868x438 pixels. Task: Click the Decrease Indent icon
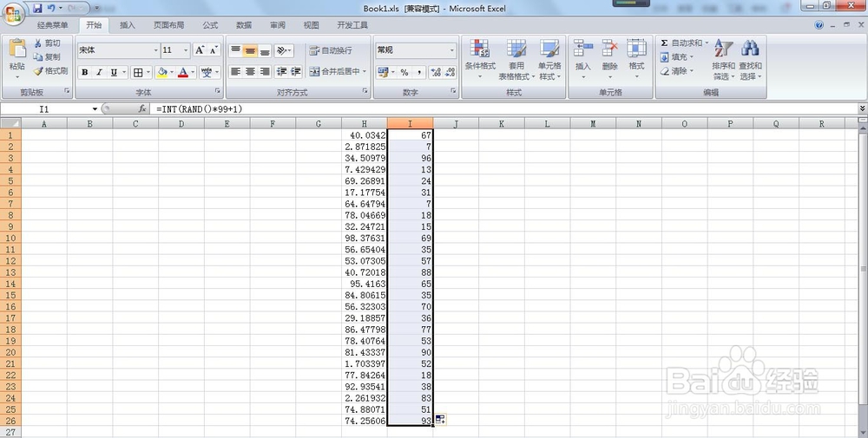[x=282, y=72]
